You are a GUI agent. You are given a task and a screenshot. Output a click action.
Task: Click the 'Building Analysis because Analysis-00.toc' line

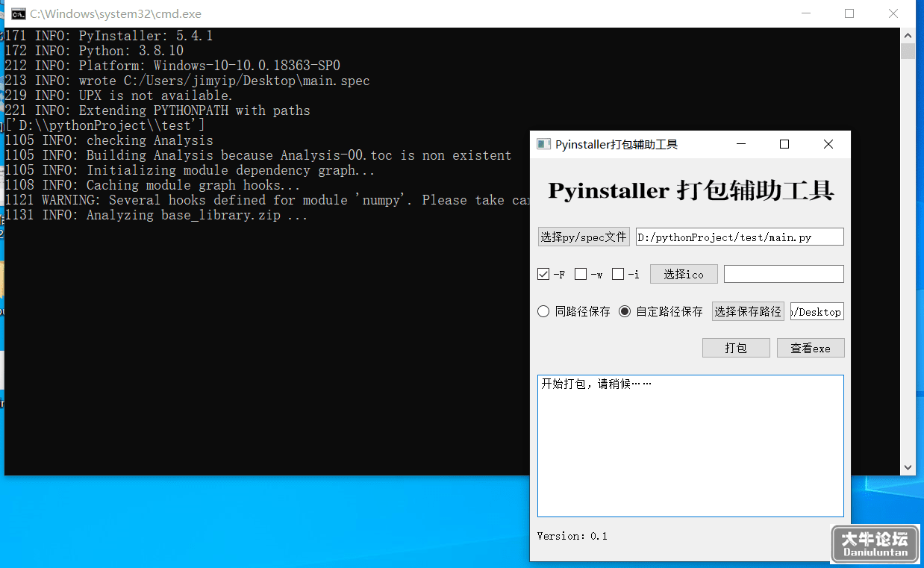(258, 155)
